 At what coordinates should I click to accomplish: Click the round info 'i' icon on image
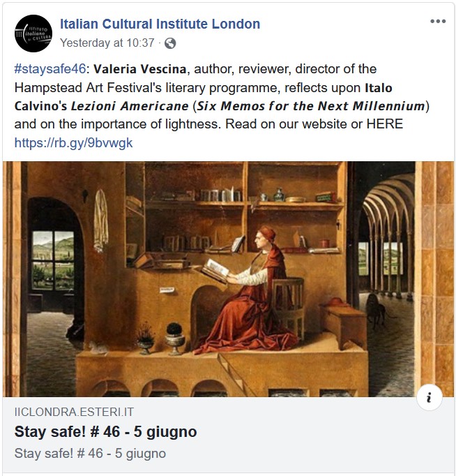pyautogui.click(x=429, y=397)
